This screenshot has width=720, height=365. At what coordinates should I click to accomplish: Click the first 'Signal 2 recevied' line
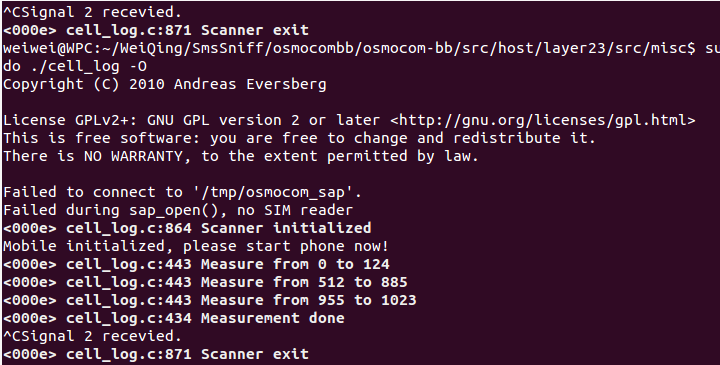click(92, 12)
